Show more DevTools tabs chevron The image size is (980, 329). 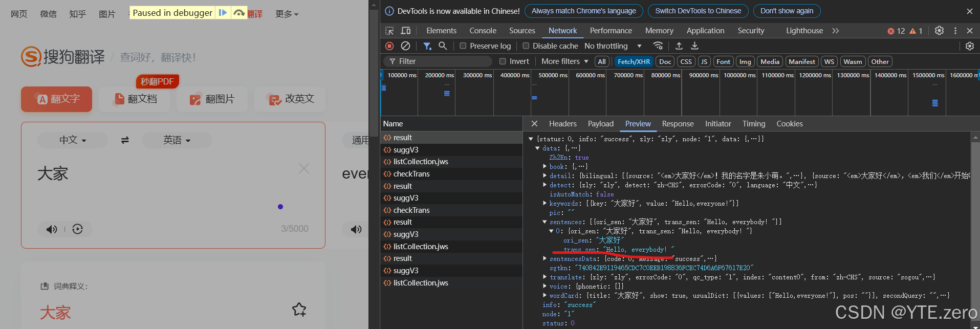(x=836, y=31)
